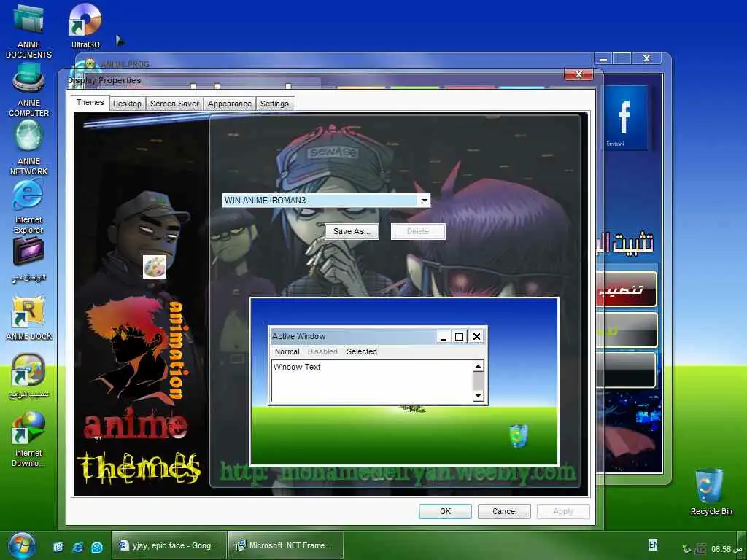Switch to the Themes tab

(x=90, y=102)
